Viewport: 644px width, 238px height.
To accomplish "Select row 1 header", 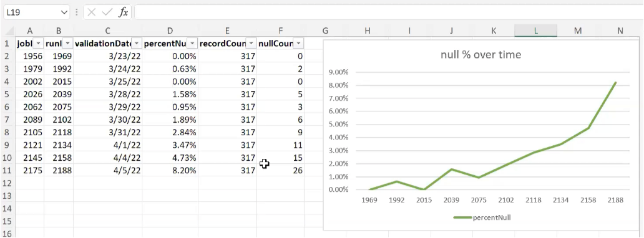I will 7,44.
